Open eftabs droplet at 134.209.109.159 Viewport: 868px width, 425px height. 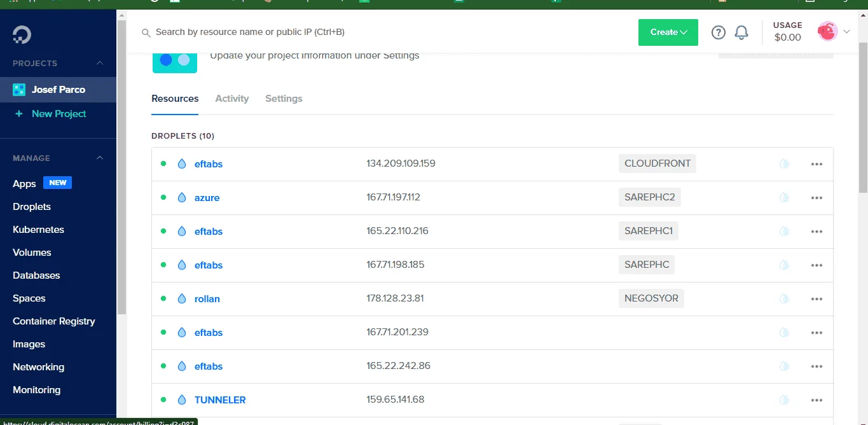tap(209, 164)
